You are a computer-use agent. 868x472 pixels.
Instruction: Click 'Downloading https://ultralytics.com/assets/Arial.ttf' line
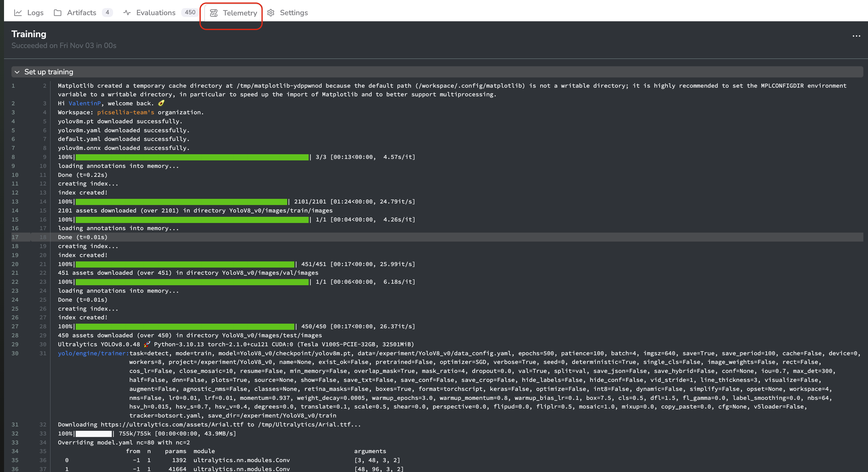[209, 425]
